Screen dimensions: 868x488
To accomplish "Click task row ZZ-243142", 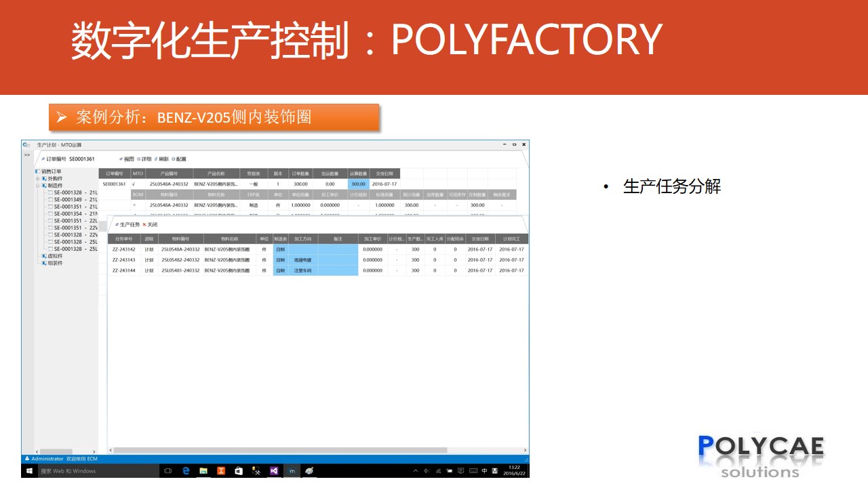I will [x=317, y=249].
